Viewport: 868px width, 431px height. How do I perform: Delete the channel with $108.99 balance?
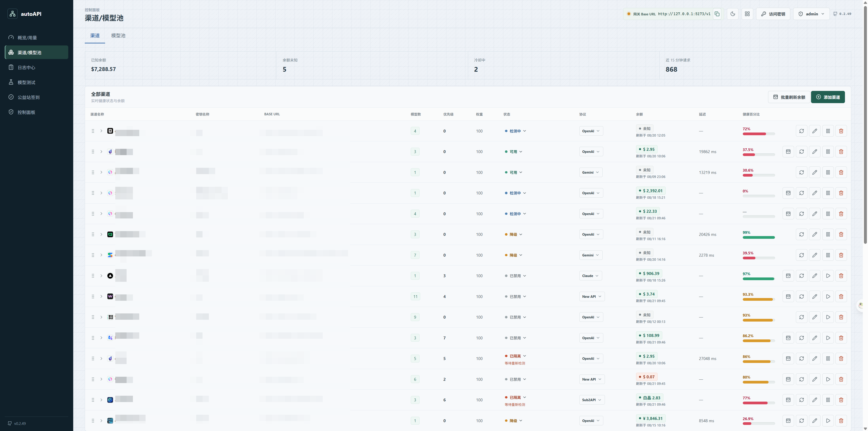[841, 338]
